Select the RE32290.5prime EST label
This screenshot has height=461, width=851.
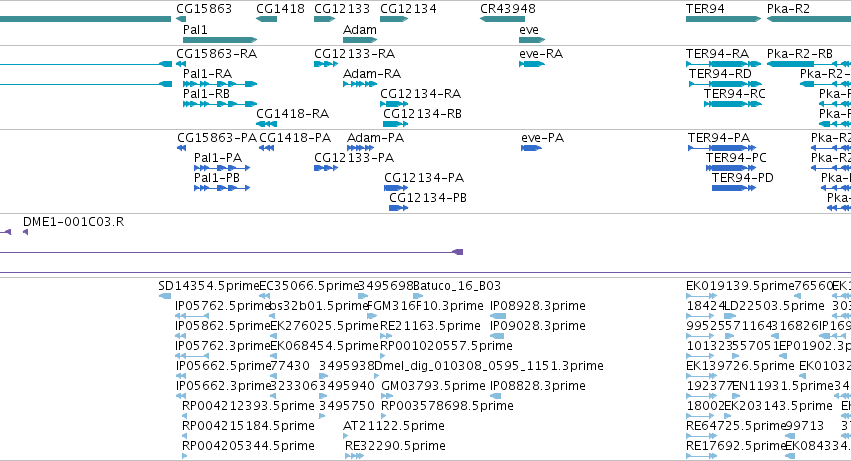[x=396, y=447]
